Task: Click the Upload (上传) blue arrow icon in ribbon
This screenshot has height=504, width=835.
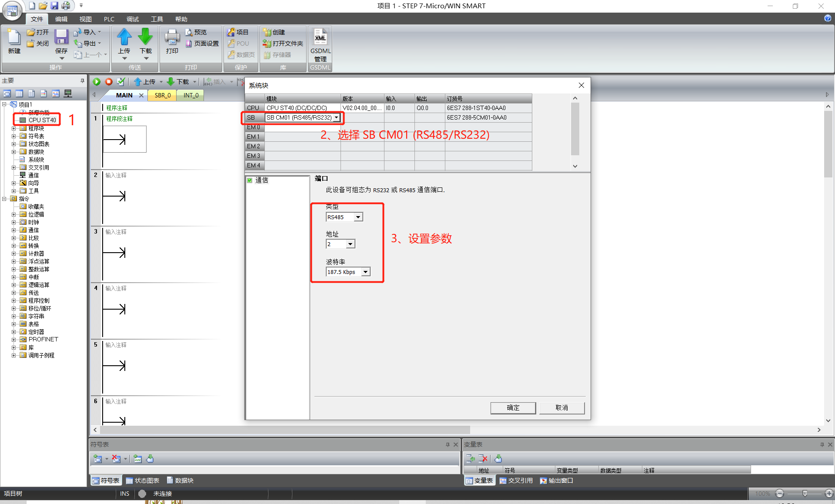Action: pyautogui.click(x=124, y=37)
